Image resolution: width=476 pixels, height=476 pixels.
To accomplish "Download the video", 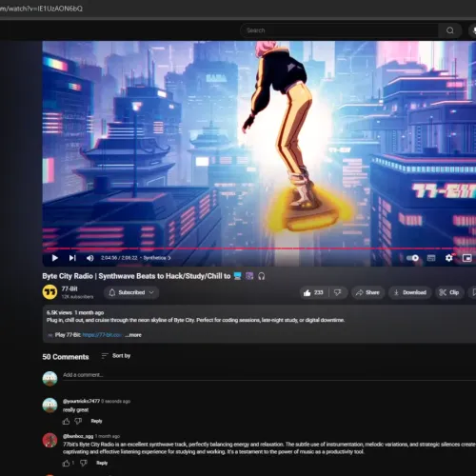I will click(x=410, y=292).
